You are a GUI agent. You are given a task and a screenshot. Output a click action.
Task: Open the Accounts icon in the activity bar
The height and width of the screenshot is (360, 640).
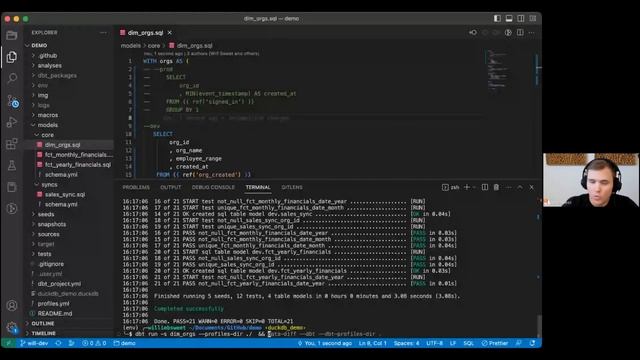click(x=12, y=305)
